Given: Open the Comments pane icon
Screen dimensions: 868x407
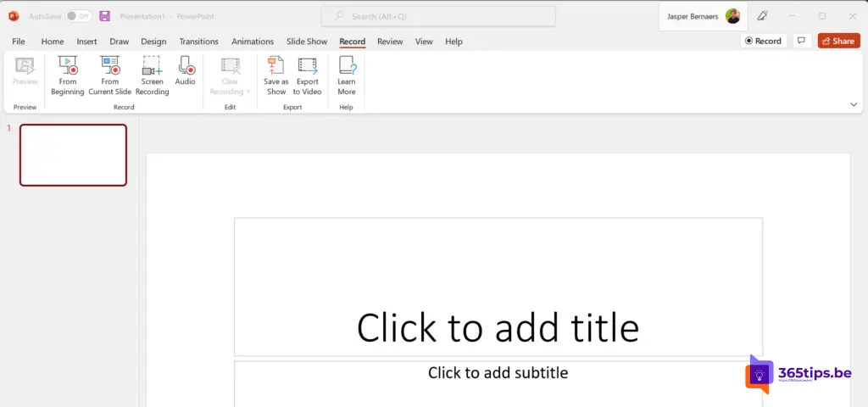Looking at the screenshot, I should point(801,41).
